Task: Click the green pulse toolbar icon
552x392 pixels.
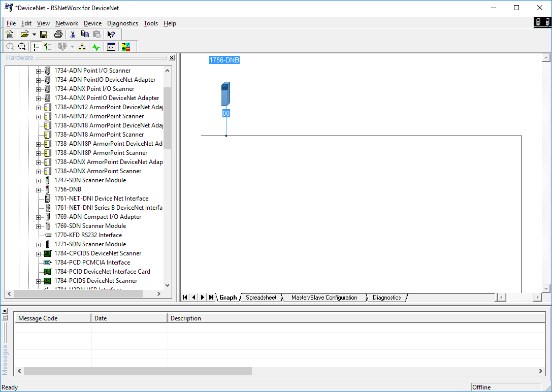Action: click(96, 46)
